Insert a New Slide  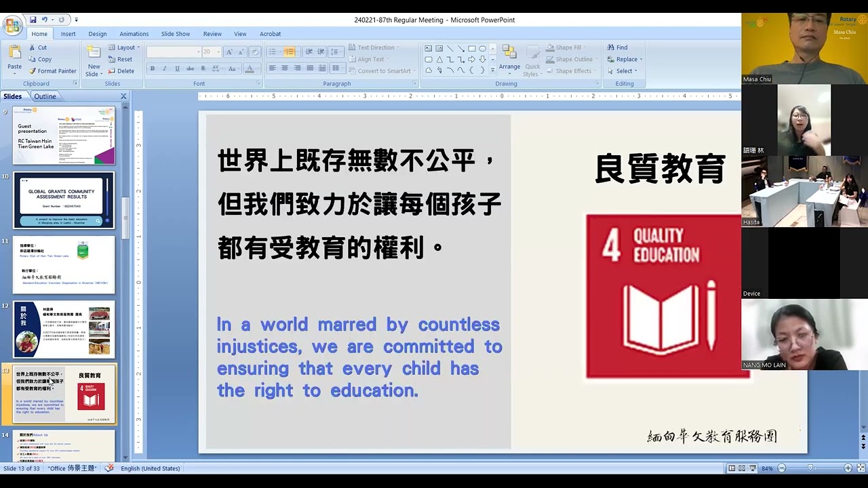pyautogui.click(x=94, y=60)
